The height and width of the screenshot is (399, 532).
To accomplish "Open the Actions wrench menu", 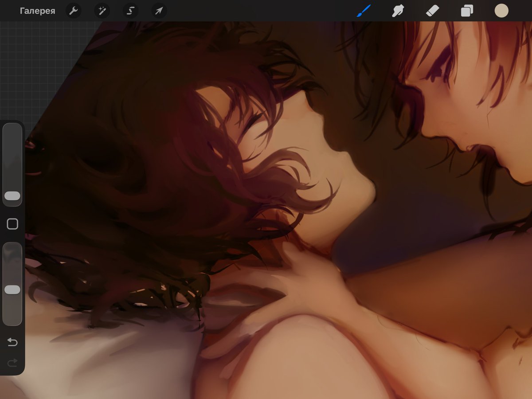I will (74, 11).
